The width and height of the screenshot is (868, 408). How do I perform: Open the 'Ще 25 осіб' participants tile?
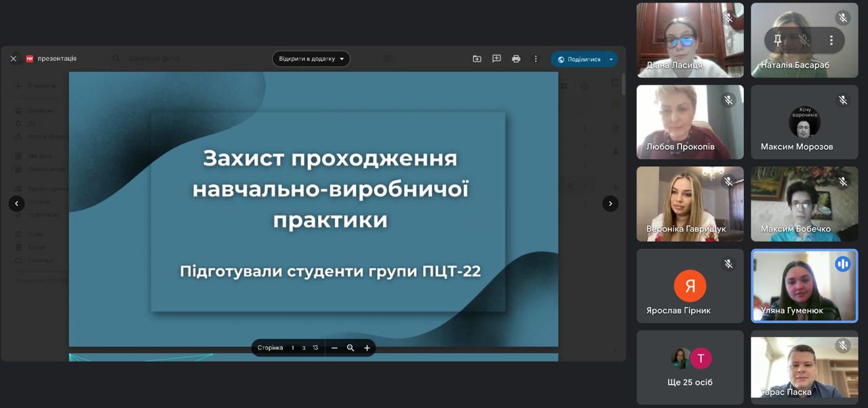[x=690, y=367]
